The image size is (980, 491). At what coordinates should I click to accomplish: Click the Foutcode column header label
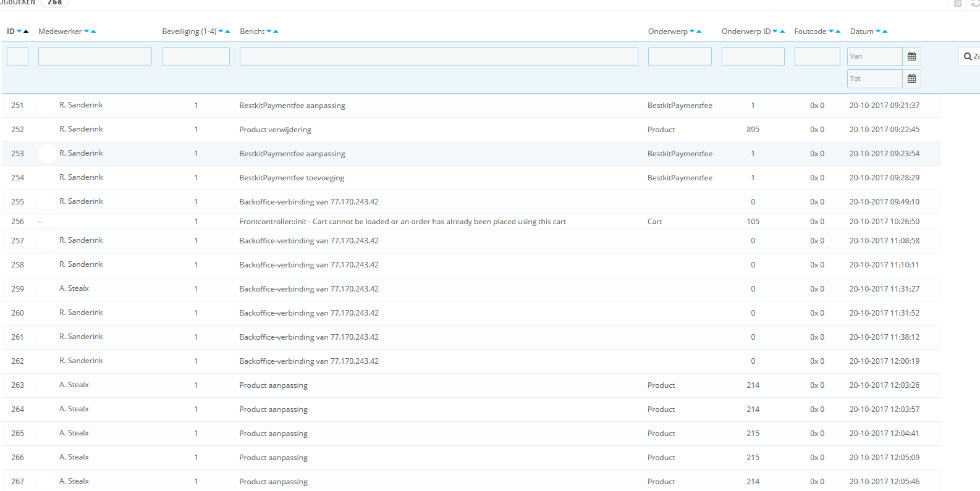810,31
